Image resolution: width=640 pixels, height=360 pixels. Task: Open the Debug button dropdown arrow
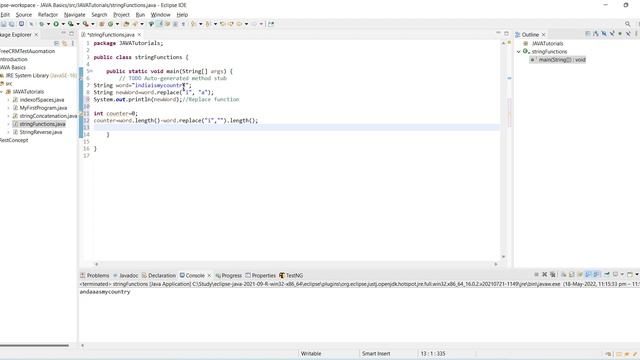49,24
